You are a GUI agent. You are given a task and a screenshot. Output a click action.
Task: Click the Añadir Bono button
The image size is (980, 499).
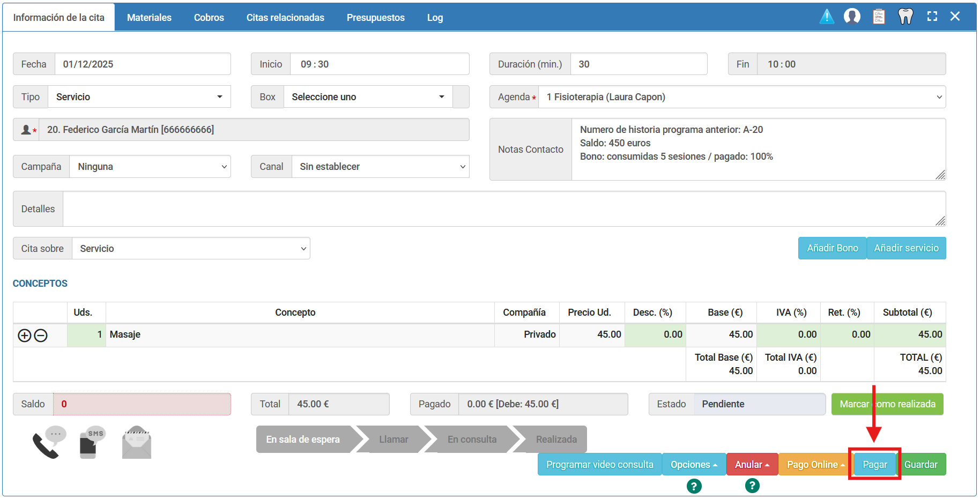pyautogui.click(x=832, y=248)
